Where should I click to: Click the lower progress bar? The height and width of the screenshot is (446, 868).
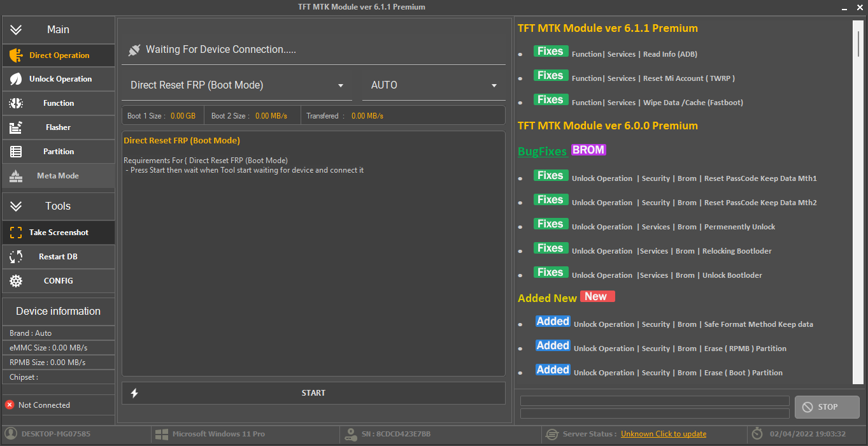point(655,414)
